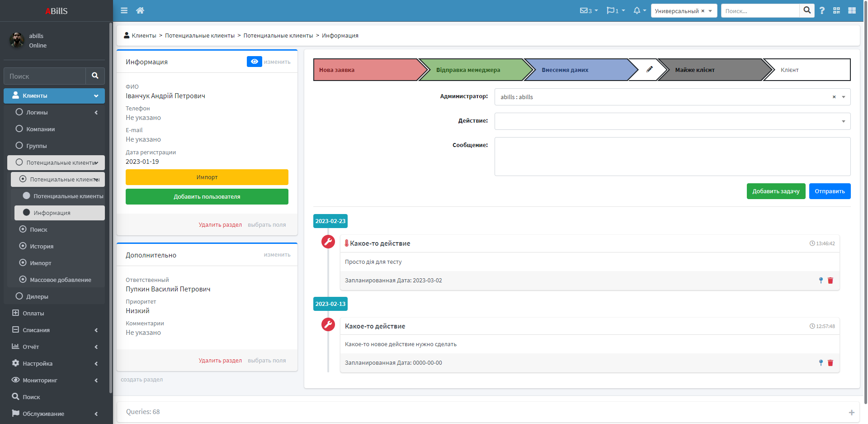Click the search magnifier button in header

(x=807, y=10)
